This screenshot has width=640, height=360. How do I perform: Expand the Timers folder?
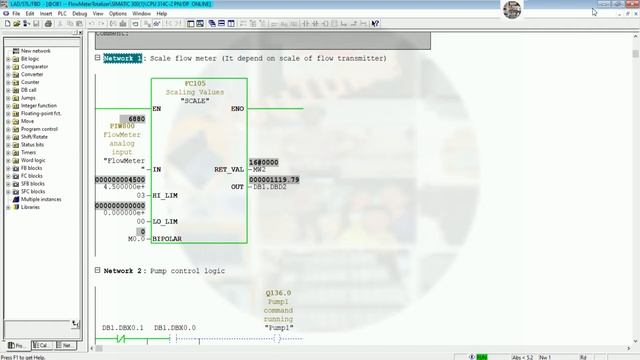pos(8,152)
